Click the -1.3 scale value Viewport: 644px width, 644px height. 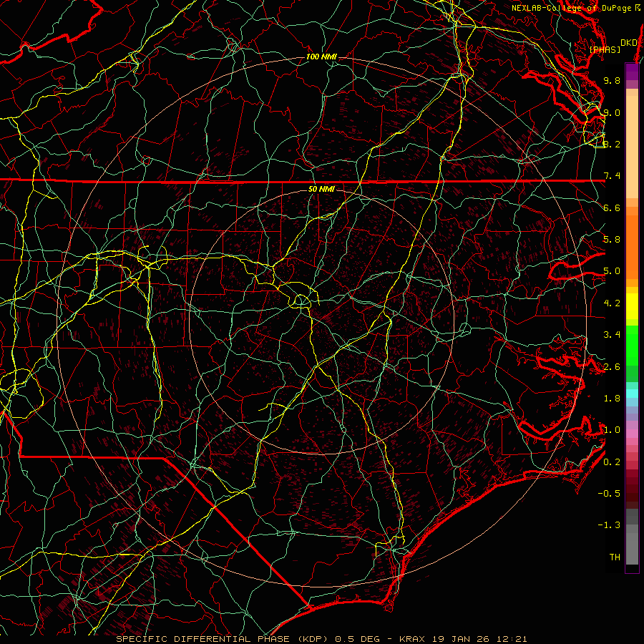click(x=609, y=525)
